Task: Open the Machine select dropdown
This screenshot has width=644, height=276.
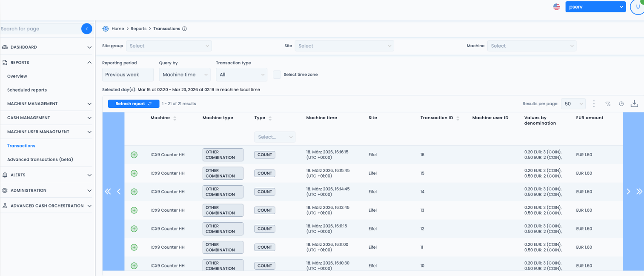Action: click(532, 46)
